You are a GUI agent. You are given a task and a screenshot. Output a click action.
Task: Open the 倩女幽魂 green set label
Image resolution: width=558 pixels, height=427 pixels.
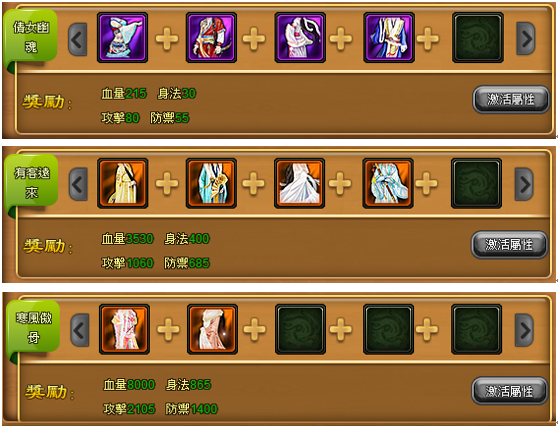pyautogui.click(x=31, y=37)
